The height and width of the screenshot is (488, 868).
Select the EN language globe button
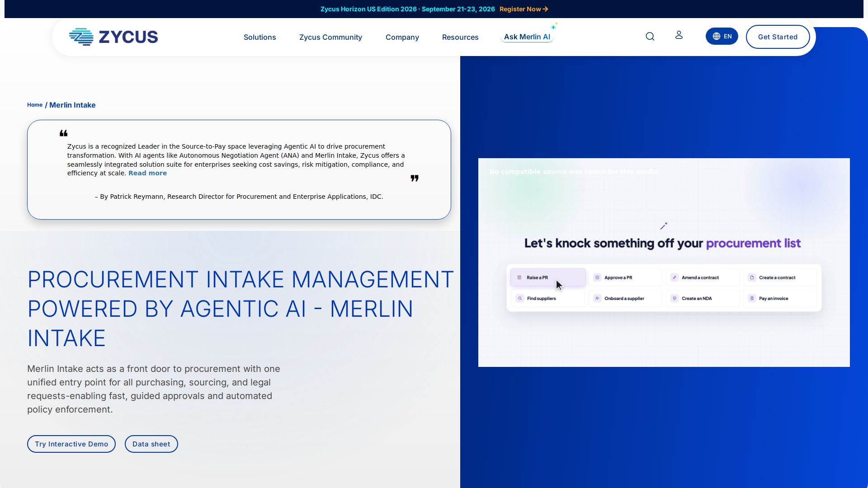[722, 37]
